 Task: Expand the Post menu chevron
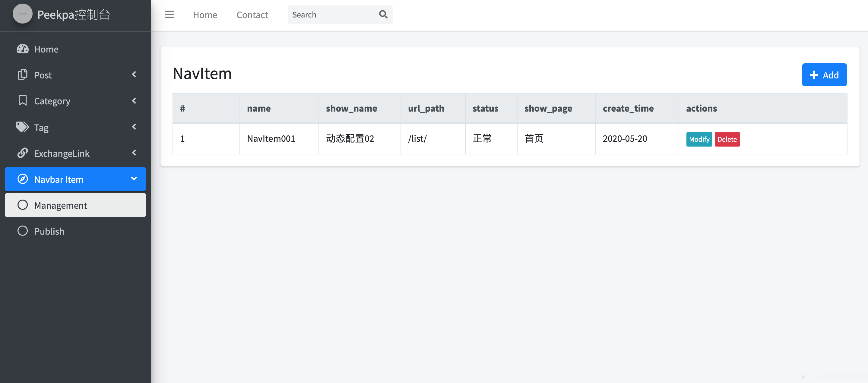[134, 74]
